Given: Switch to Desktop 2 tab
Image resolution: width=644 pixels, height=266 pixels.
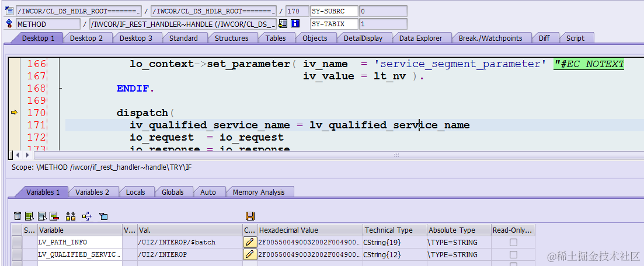Looking at the screenshot, I should (x=86, y=38).
